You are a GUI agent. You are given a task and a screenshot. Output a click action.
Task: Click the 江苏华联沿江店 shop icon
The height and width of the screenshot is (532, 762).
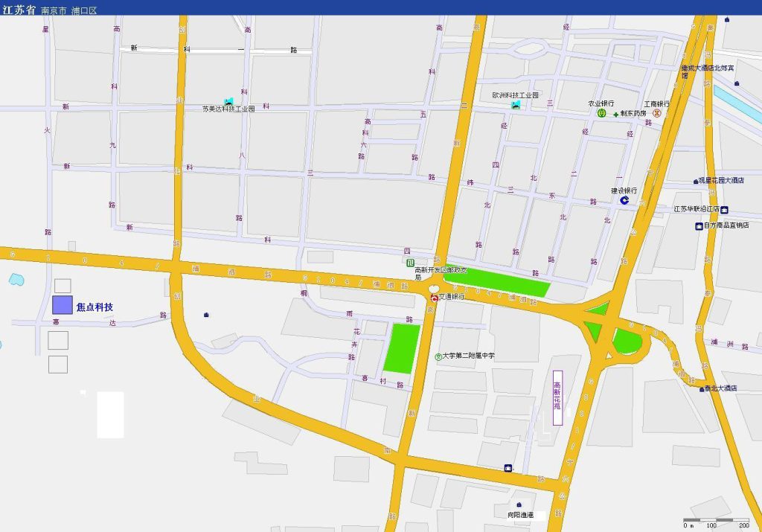pyautogui.click(x=724, y=209)
